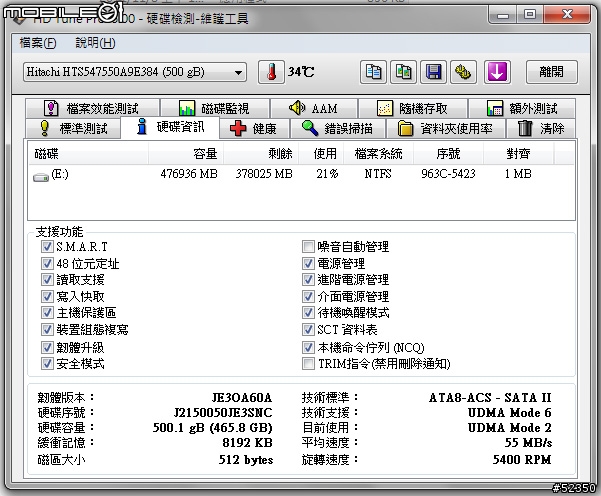Click the E: drive icon in disk list
The width and height of the screenshot is (601, 496).
tap(41, 177)
